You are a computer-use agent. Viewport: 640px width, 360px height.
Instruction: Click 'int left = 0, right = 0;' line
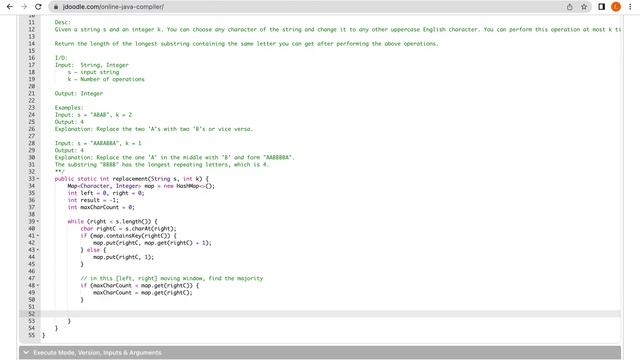pyautogui.click(x=106, y=193)
